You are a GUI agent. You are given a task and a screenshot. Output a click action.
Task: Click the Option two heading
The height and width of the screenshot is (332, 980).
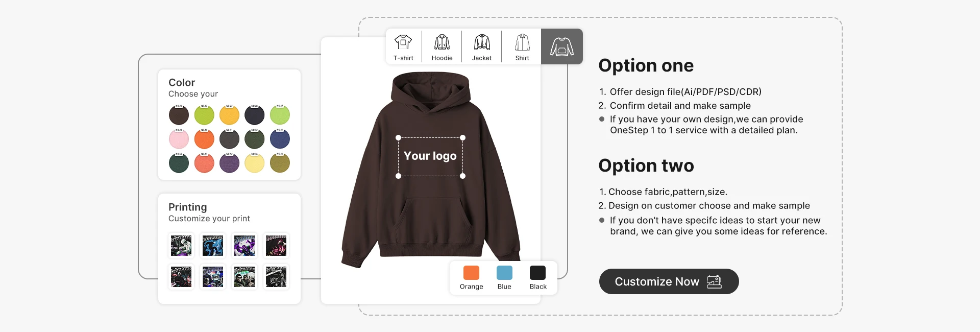646,165
